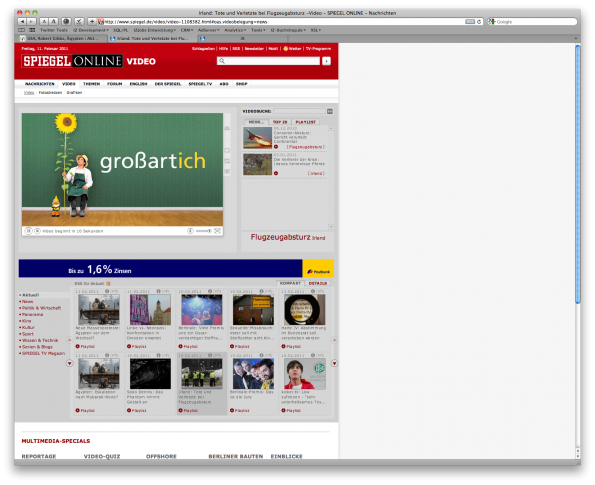
Task: Open the IZ Development bookmarks dropdown
Action: click(x=91, y=30)
